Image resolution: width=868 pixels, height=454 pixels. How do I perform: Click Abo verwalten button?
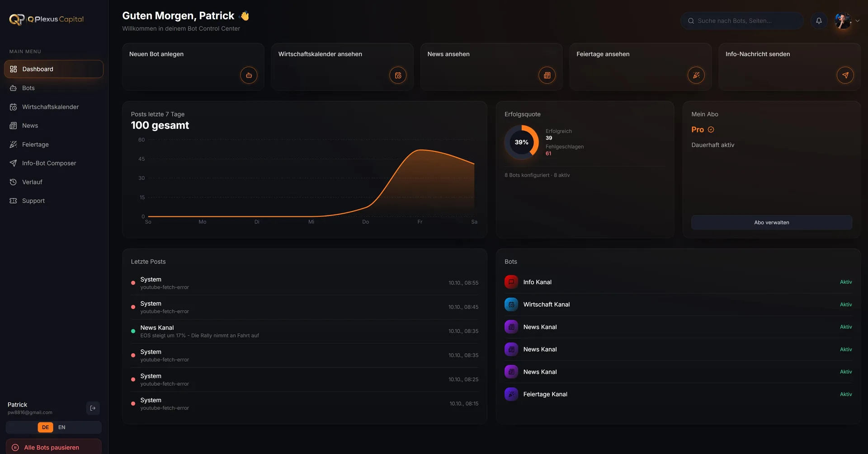click(771, 222)
